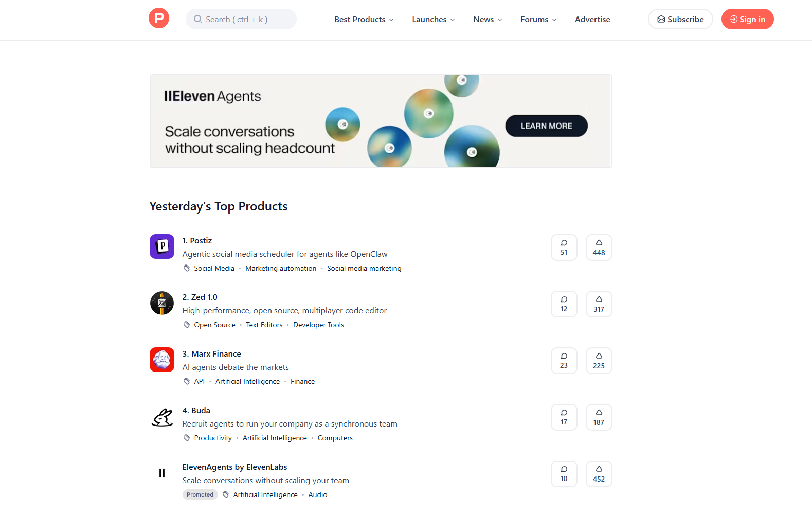Expand the Forums menu
812x513 pixels.
pos(538,19)
